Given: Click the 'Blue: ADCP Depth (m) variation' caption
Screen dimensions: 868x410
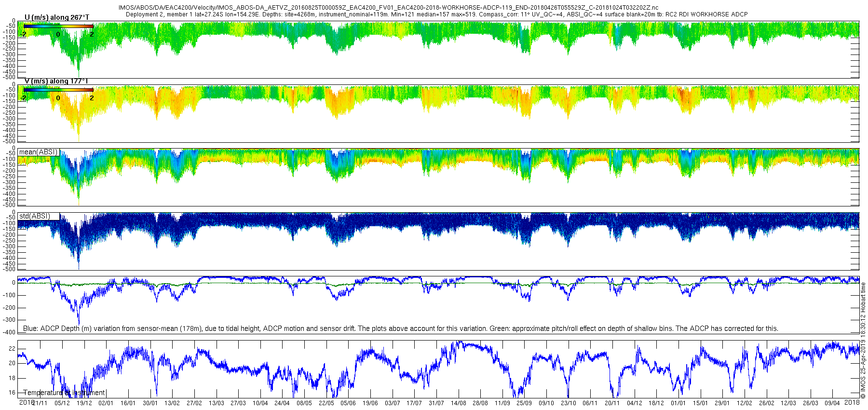Looking at the screenshot, I should [x=401, y=328].
